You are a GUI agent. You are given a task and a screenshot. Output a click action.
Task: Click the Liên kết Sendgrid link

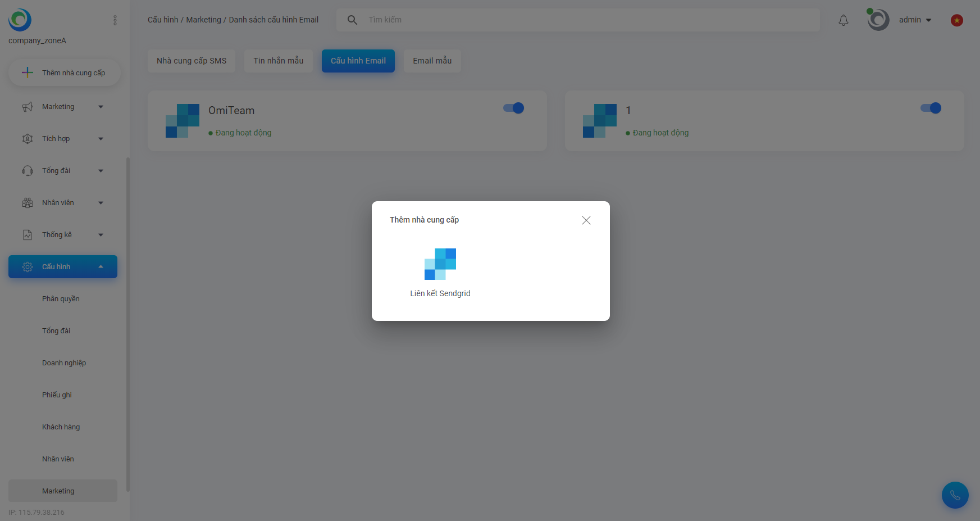click(x=440, y=293)
